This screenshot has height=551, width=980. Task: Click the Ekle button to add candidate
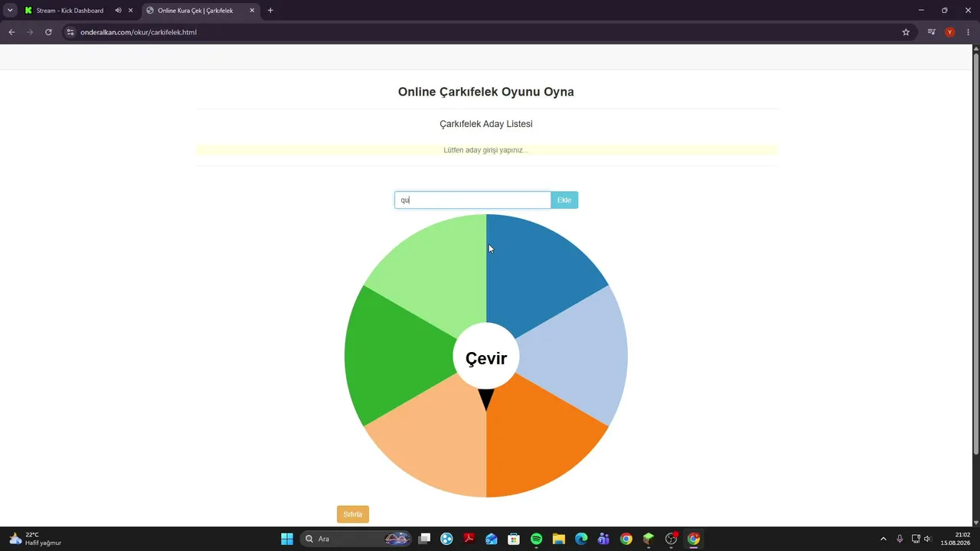point(564,200)
